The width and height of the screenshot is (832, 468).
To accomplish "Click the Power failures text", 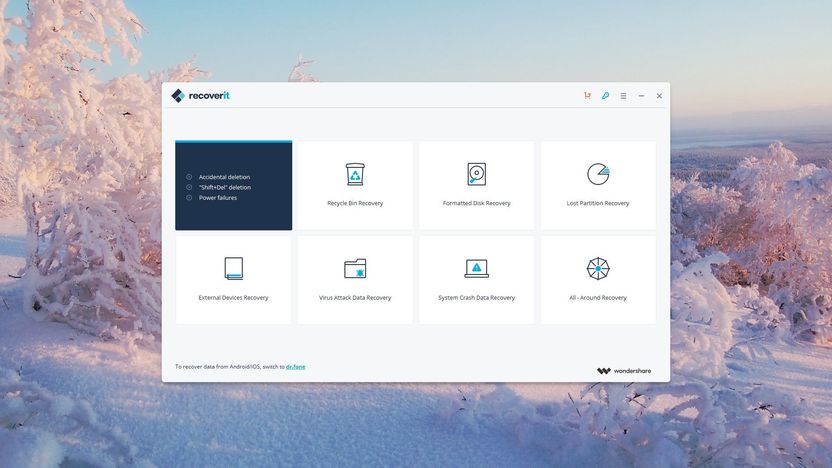I will (218, 198).
